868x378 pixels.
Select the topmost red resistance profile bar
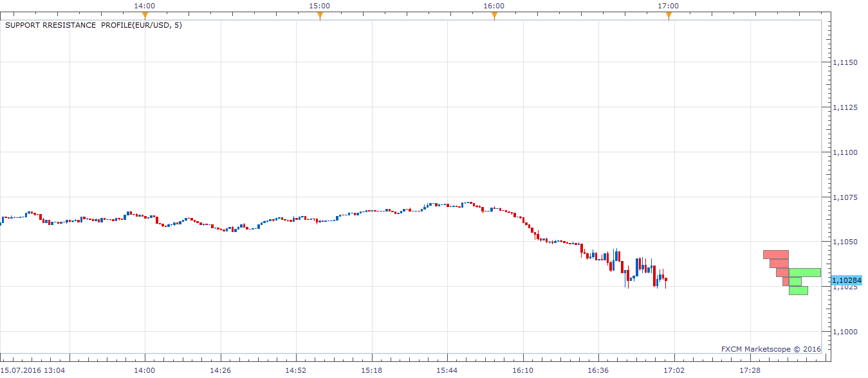775,255
